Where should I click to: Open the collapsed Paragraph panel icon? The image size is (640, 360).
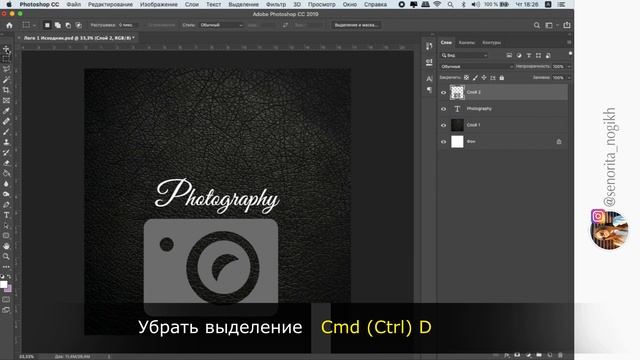[x=429, y=90]
